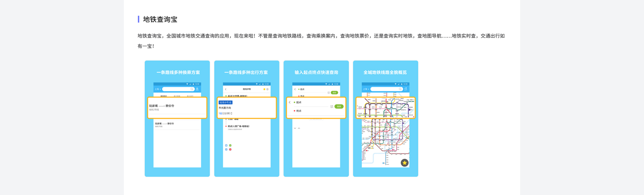Screen dimensions: 644x195
Task: Open the 上海 city dropdown in the fourth card
Action: click(366, 89)
